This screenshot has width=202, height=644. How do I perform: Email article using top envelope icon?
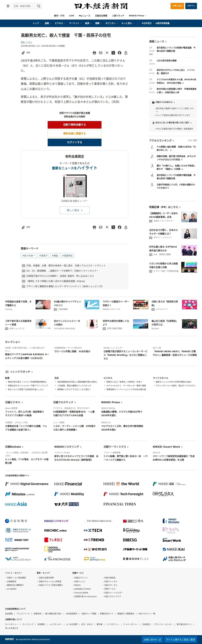pyautogui.click(x=101, y=53)
